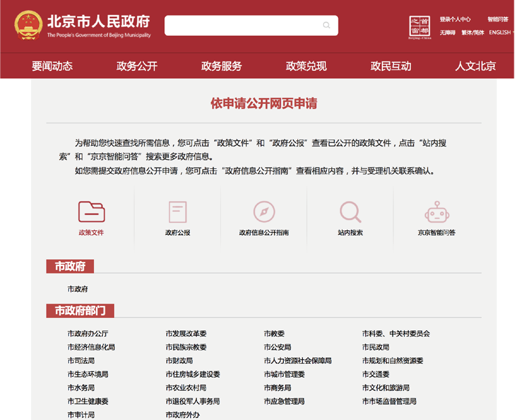Go to 政务服务 navigation tab
Screen dimensions: 515x420
point(221,66)
